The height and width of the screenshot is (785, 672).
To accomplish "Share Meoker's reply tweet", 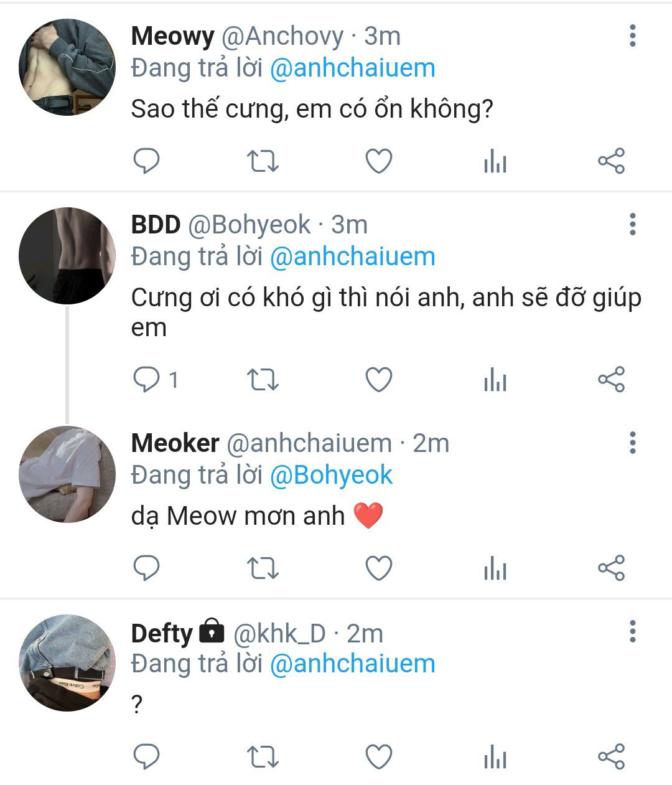I will click(611, 568).
